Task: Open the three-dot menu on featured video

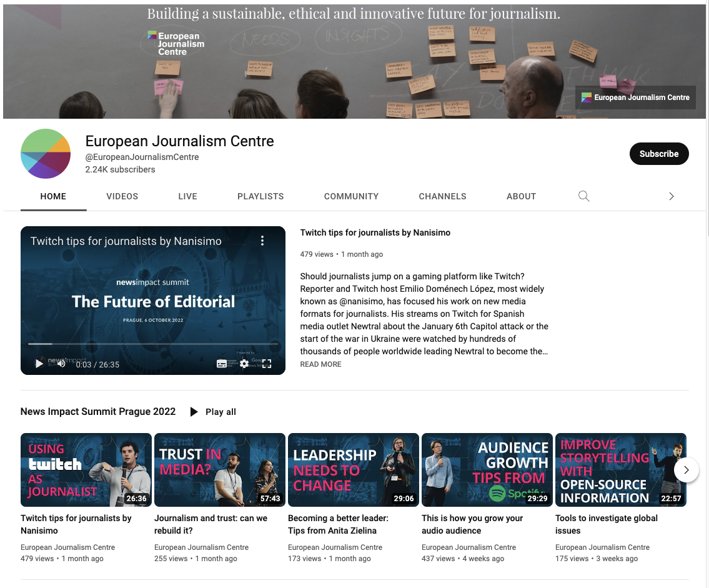Action: coord(262,241)
